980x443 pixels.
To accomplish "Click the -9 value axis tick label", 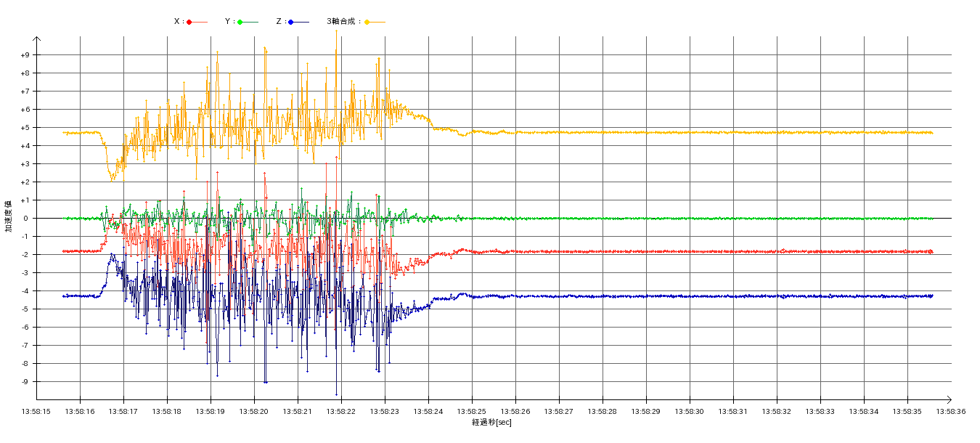I will 25,382.
